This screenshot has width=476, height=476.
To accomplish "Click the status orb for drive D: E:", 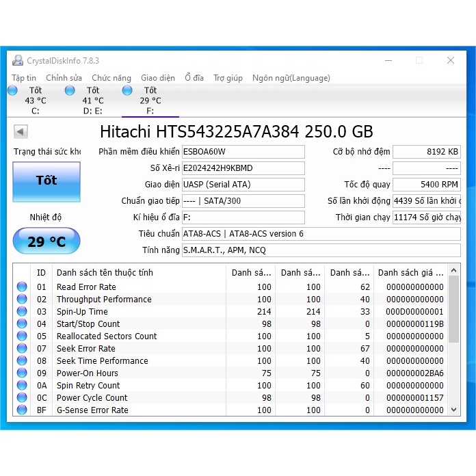I will point(70,90).
